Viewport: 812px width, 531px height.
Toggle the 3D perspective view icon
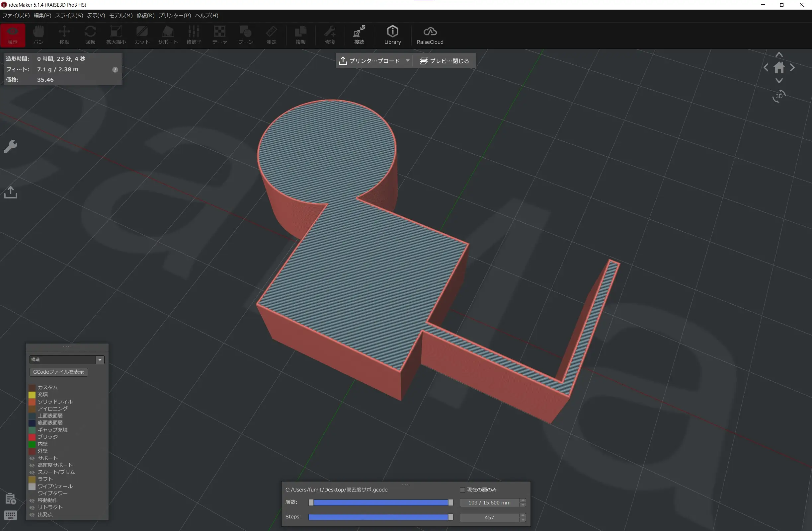(779, 97)
